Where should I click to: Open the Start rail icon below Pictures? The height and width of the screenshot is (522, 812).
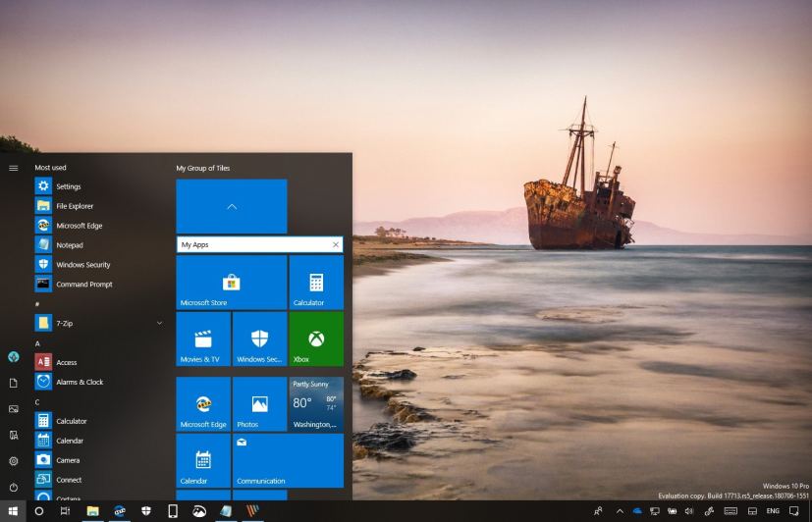pyautogui.click(x=14, y=435)
